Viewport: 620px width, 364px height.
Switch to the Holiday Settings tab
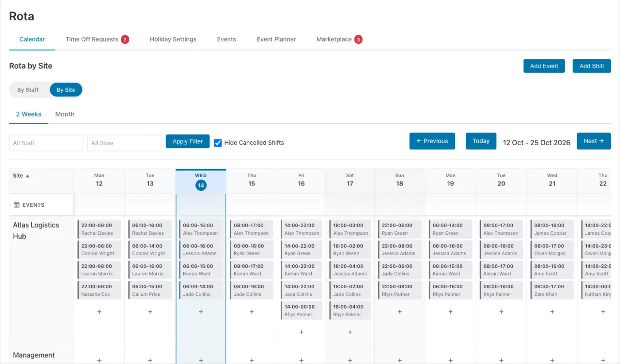[x=173, y=39]
